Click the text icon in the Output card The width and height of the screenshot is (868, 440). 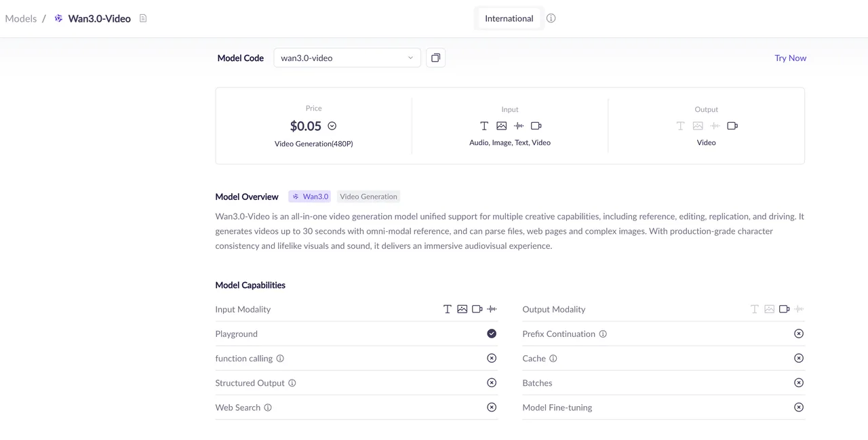coord(681,126)
